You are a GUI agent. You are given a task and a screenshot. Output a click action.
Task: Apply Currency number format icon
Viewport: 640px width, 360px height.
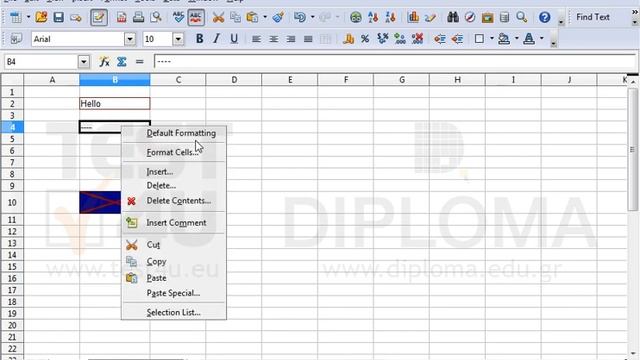coord(348,39)
